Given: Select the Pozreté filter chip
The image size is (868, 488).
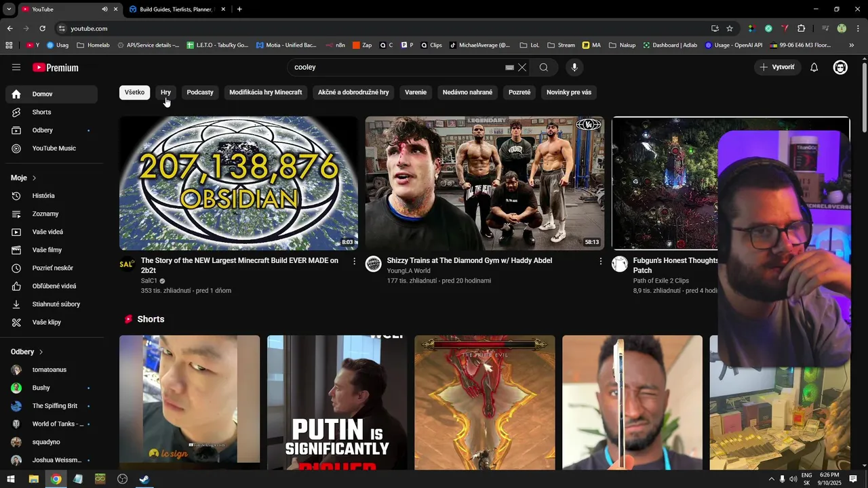Looking at the screenshot, I should 519,92.
